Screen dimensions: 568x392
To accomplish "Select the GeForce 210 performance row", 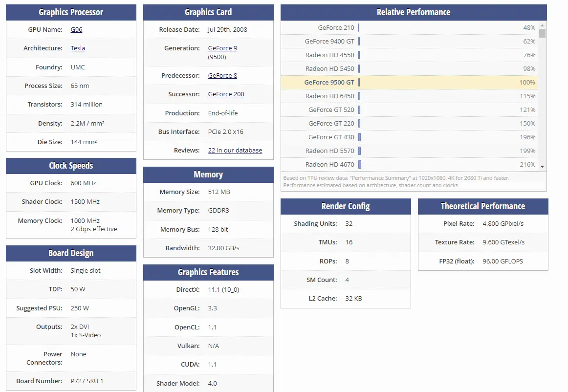I will tap(409, 27).
